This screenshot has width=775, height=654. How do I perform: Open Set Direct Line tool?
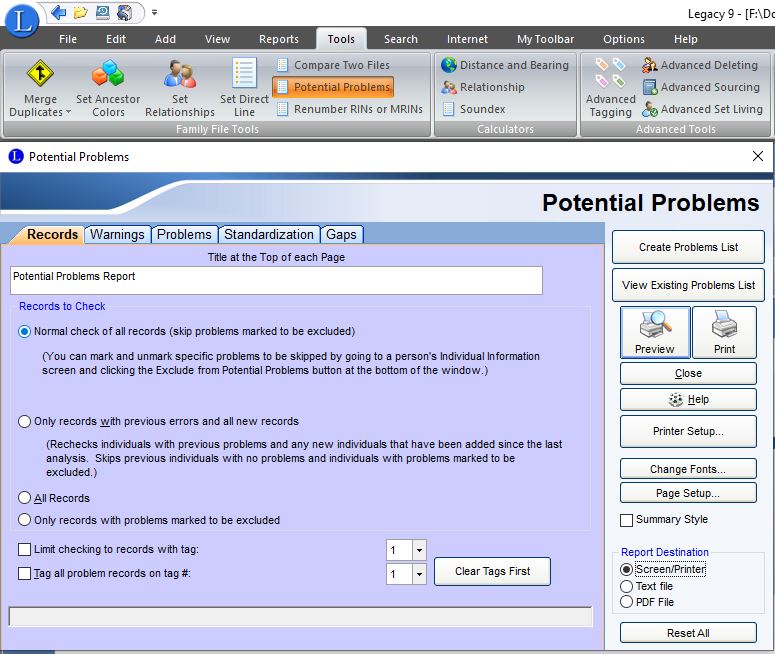[244, 89]
